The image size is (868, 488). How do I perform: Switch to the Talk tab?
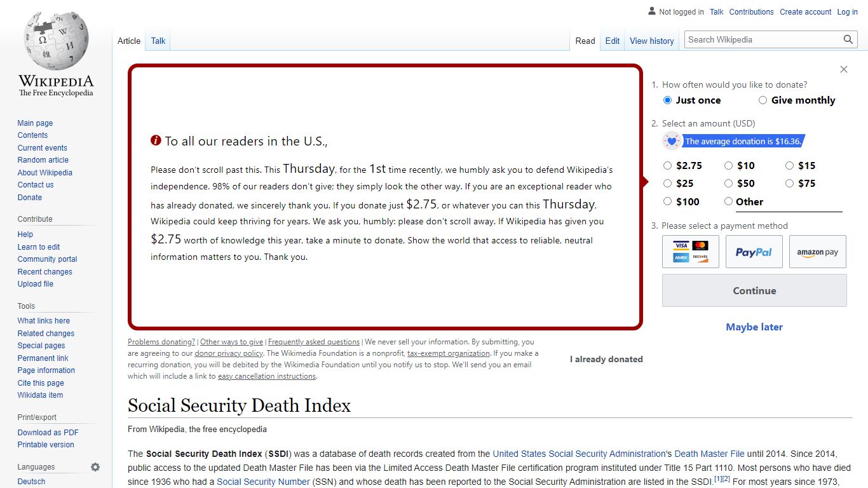[158, 41]
